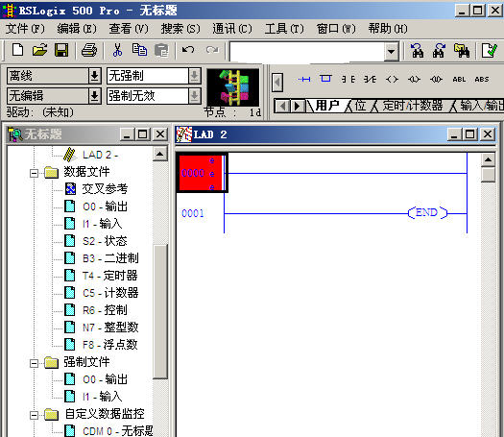Insert the ABL instruction
504x437 pixels.
[x=459, y=80]
